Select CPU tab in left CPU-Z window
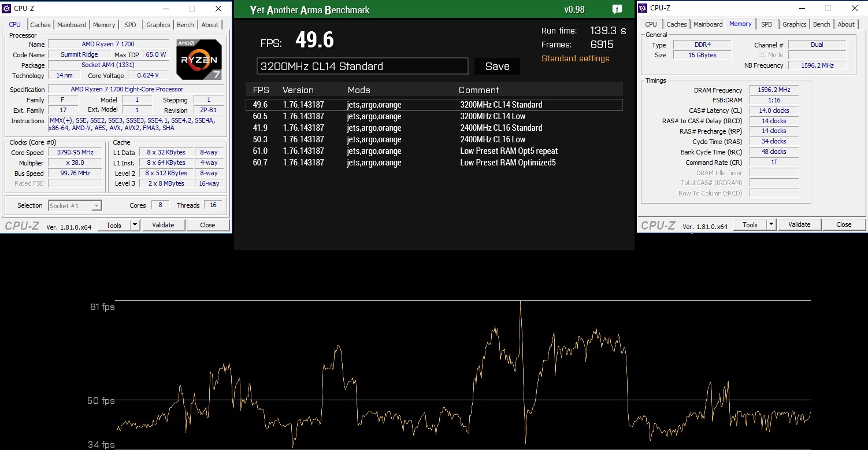This screenshot has height=450, width=868. (x=15, y=24)
